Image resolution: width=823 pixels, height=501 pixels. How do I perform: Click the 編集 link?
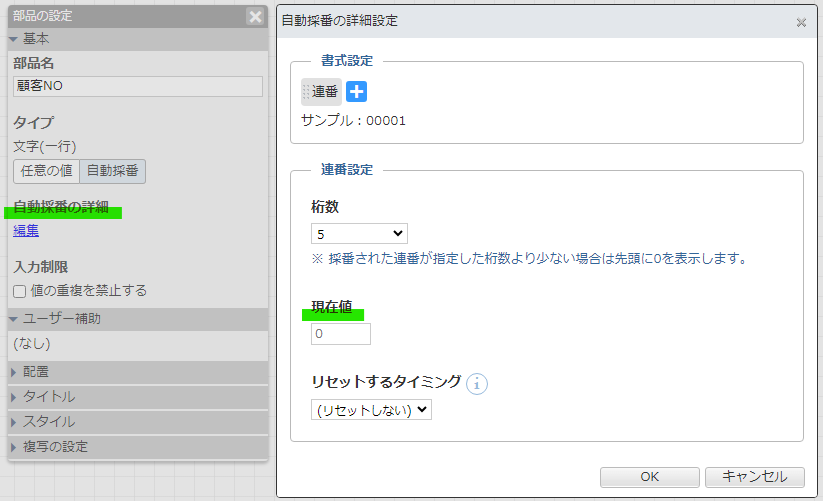pyautogui.click(x=26, y=231)
